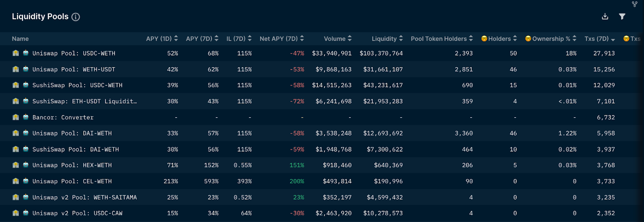Viewport: 644px width, 222px height.
Task: Sort table by APY (7D) column
Action: (202, 39)
